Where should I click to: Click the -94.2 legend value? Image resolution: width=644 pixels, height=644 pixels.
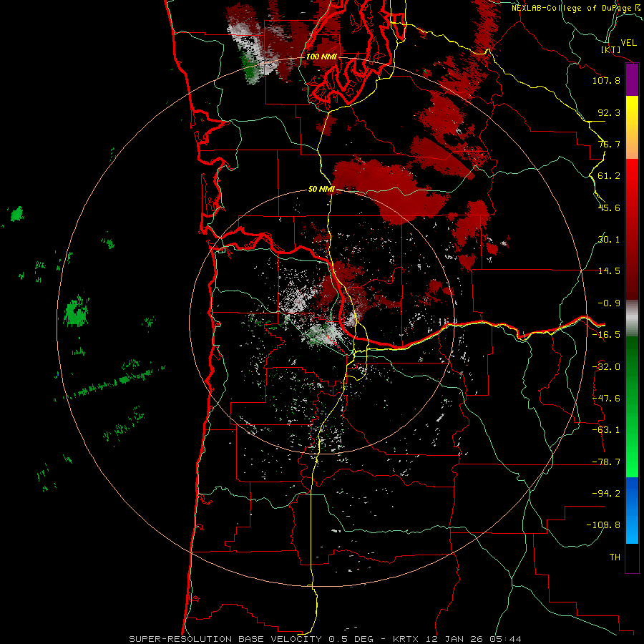606,493
